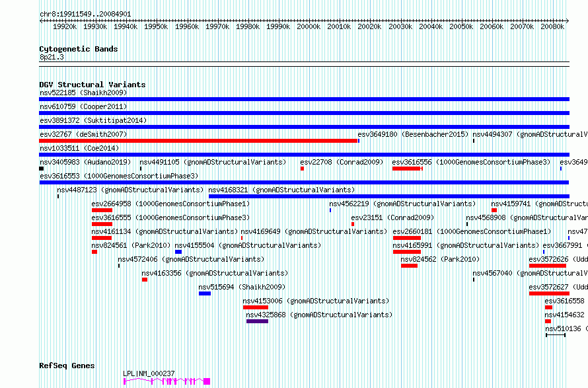Click the nsv4568908 gnomAD variant label
Screen dimensions: 588x388
pyautogui.click(x=527, y=217)
